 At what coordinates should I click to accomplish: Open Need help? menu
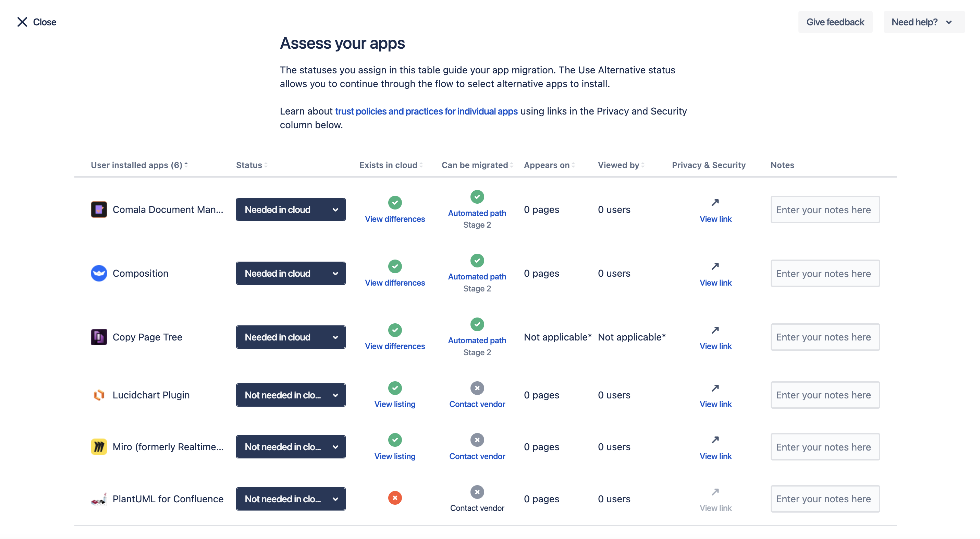(921, 21)
